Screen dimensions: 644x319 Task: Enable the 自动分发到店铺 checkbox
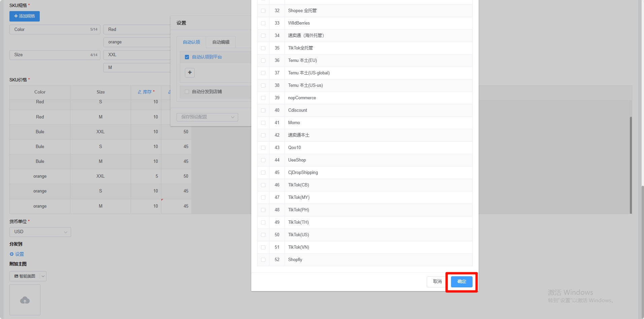pyautogui.click(x=187, y=92)
